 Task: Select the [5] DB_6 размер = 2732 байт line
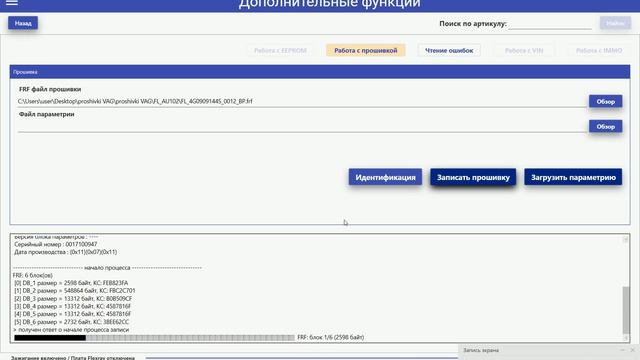tap(71, 322)
